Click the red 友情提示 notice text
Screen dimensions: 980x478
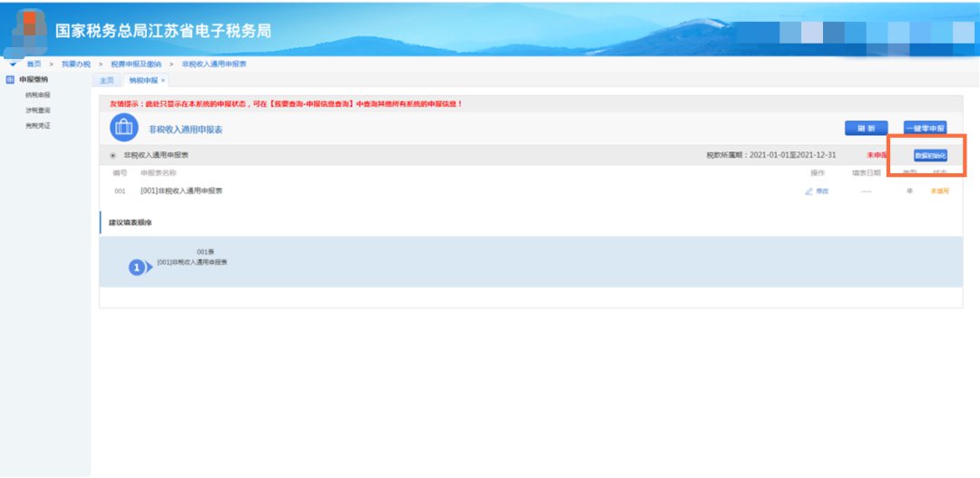pyautogui.click(x=286, y=103)
